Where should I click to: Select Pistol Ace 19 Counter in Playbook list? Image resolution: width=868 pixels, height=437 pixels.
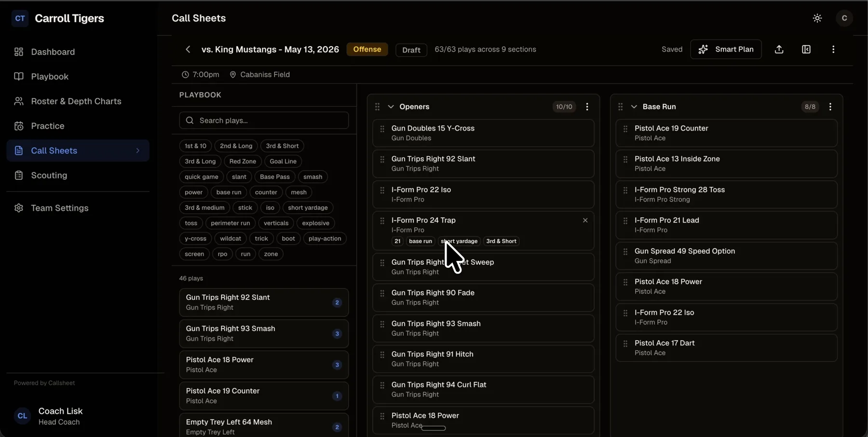[x=264, y=396]
